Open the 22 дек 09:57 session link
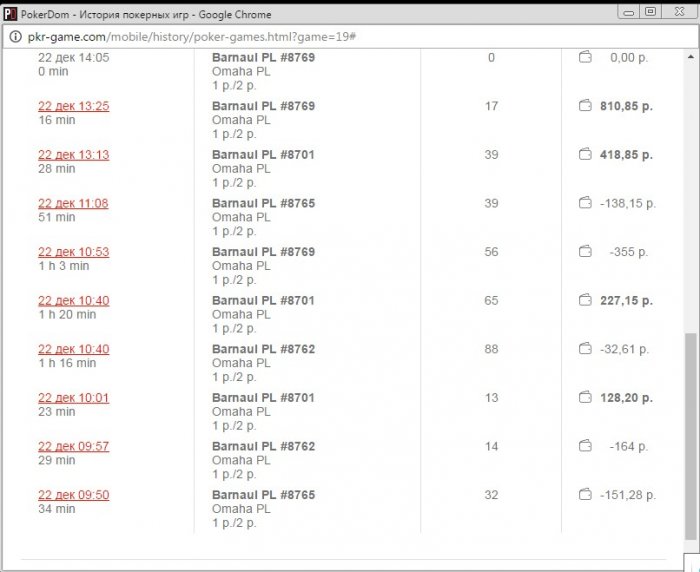The width and height of the screenshot is (700, 572). (73, 446)
